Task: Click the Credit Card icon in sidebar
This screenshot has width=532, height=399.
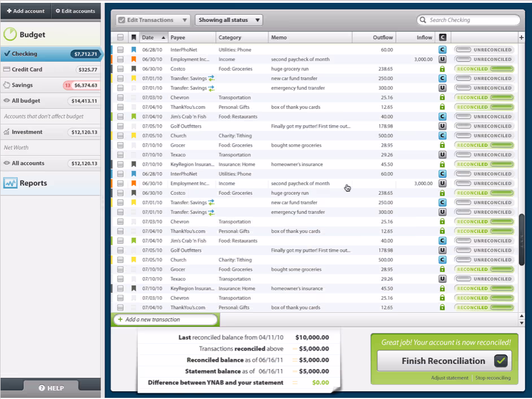Action: click(x=6, y=69)
